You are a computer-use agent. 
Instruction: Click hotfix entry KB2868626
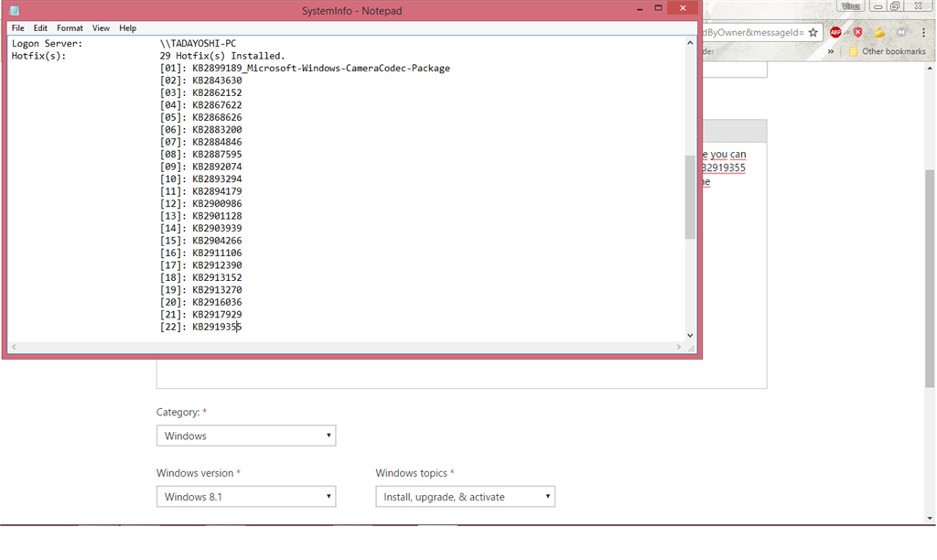(217, 118)
